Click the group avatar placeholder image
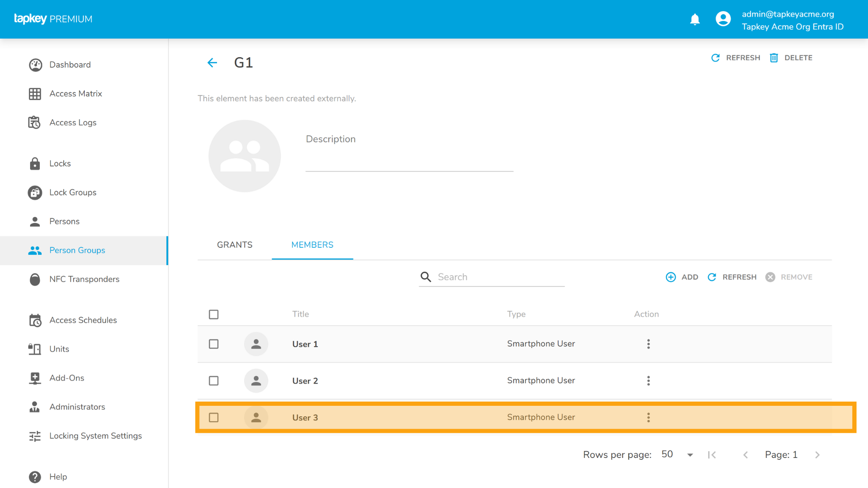This screenshot has width=868, height=488. (x=245, y=156)
